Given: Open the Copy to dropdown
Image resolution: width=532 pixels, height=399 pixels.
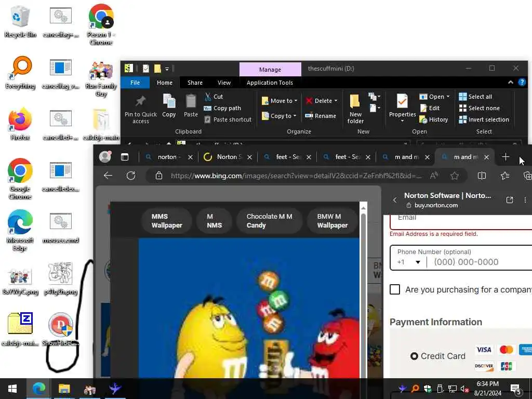Looking at the screenshot, I should click(279, 116).
